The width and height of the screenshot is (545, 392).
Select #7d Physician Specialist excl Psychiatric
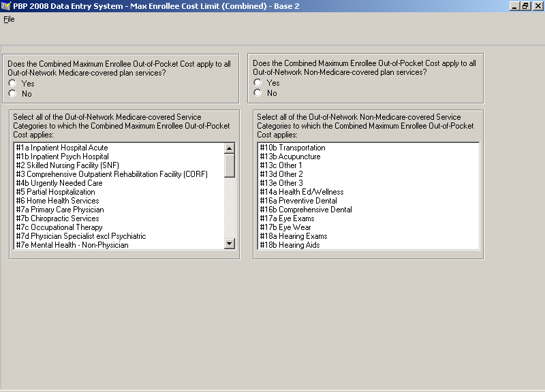point(120,236)
